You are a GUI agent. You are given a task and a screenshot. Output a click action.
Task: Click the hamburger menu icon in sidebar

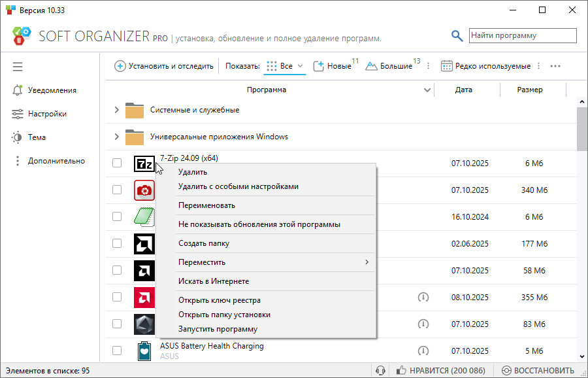pyautogui.click(x=18, y=67)
